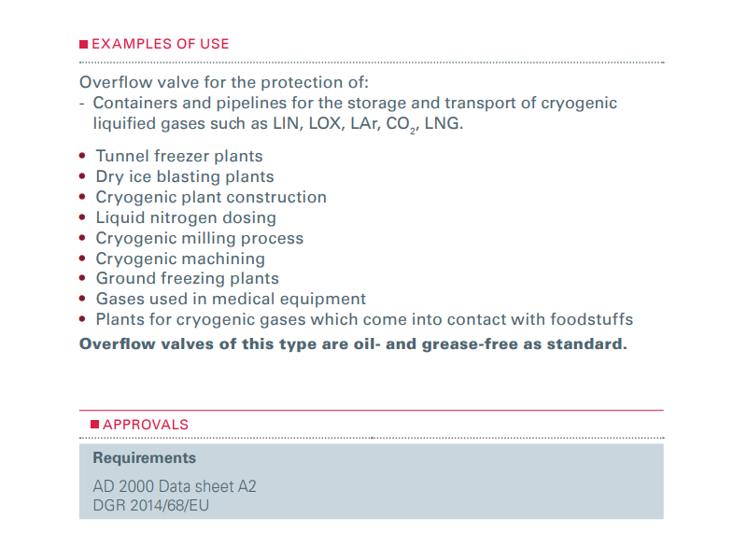Viewport: 747px width, 560px height.
Task: Click the 'Containers and pipelines' text line
Action: (x=355, y=103)
